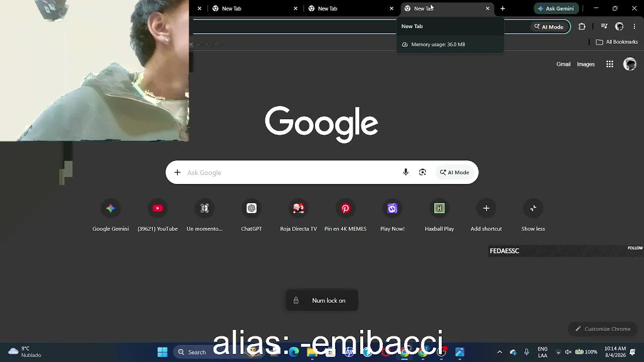Open the Un momento... shortcut
This screenshot has width=644, height=362.
(x=204, y=215)
